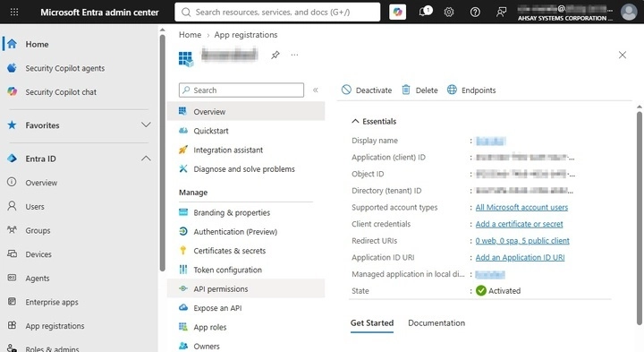The image size is (644, 352).
Task: Open API permissions
Action: click(x=246, y=289)
